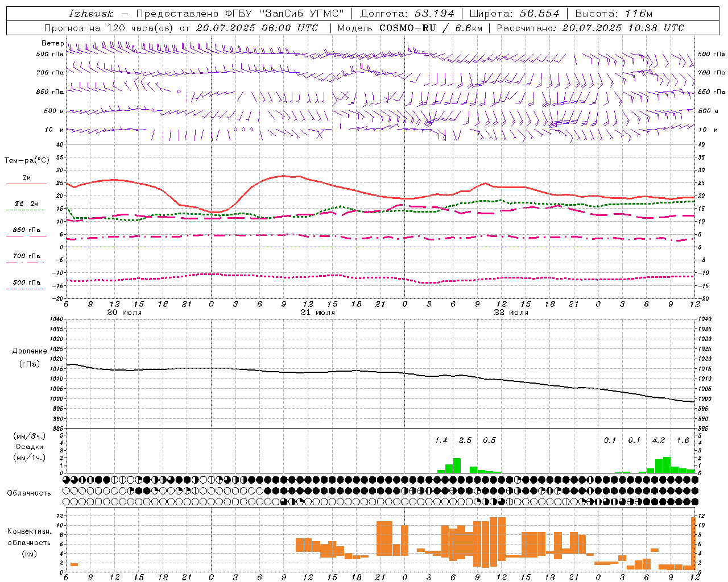The image size is (728, 582).
Task: Click the Давление pressure panel label
Action: [30, 351]
